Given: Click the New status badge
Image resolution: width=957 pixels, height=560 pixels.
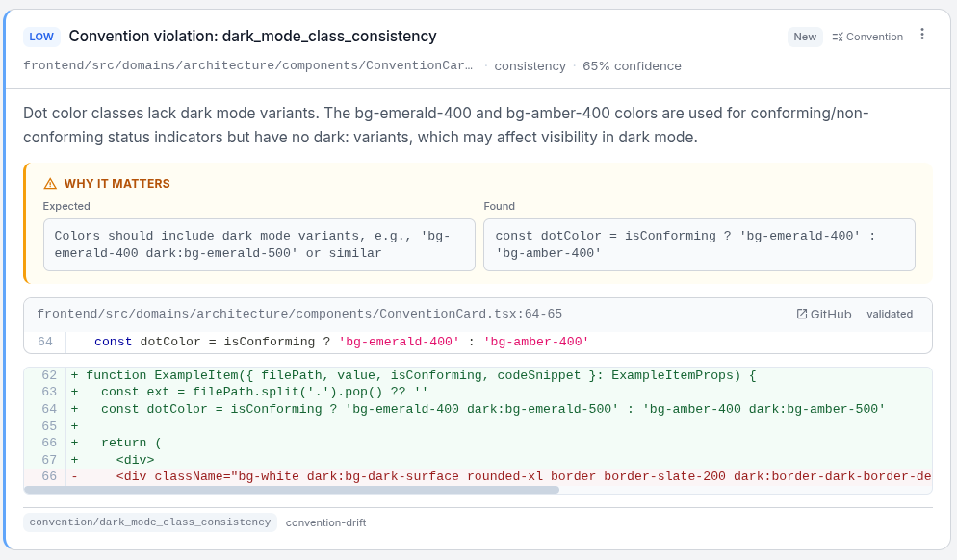Looking at the screenshot, I should (x=805, y=36).
